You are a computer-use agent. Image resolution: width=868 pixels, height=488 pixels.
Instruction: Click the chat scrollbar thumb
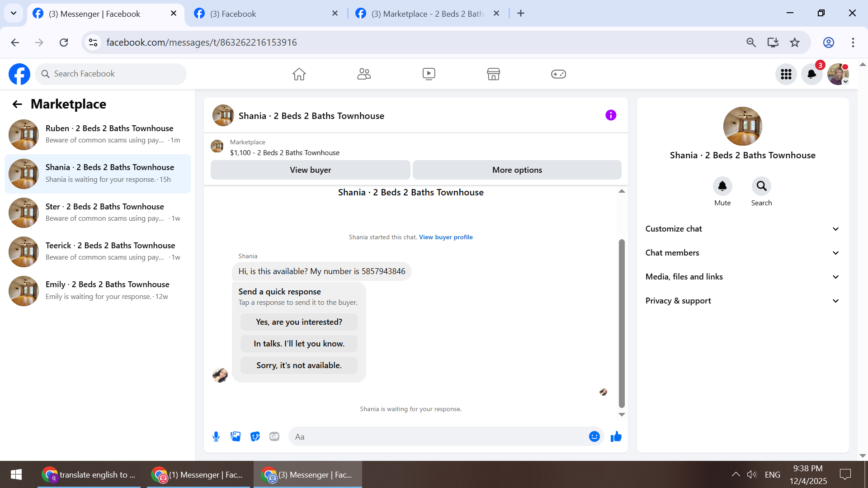pyautogui.click(x=622, y=323)
